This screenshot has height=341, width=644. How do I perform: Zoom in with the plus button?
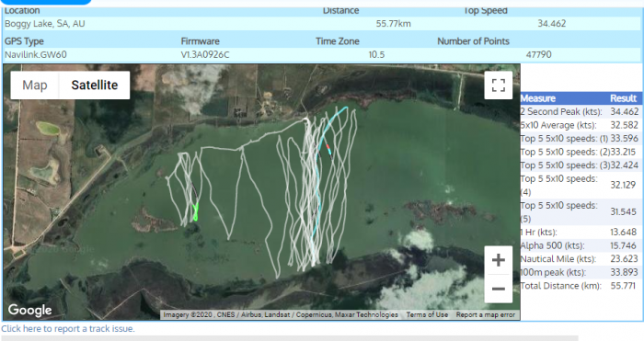(499, 260)
